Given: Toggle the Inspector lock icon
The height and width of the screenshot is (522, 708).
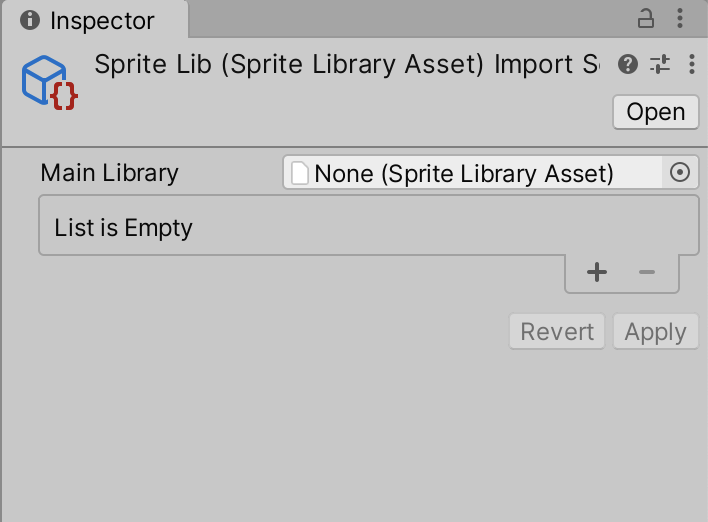Looking at the screenshot, I should coord(646,19).
